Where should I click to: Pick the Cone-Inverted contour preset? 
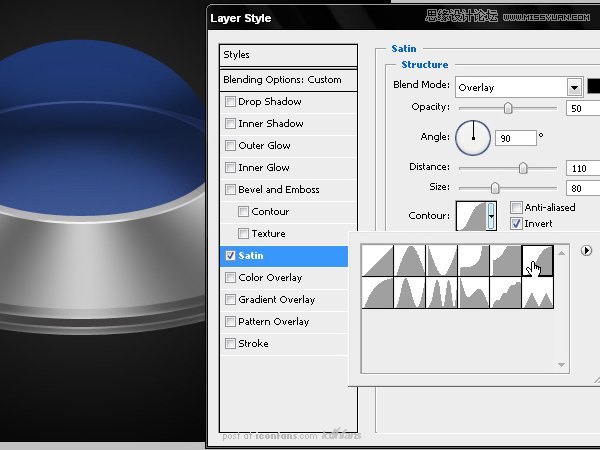(x=442, y=261)
